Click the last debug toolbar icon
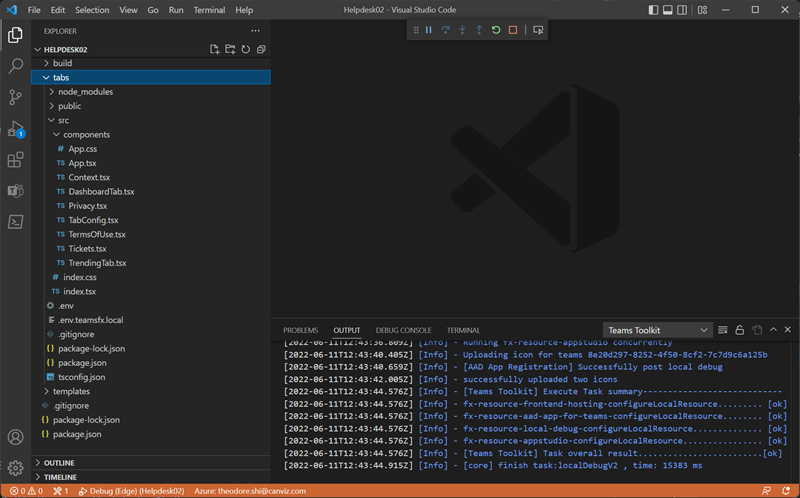 click(x=538, y=30)
